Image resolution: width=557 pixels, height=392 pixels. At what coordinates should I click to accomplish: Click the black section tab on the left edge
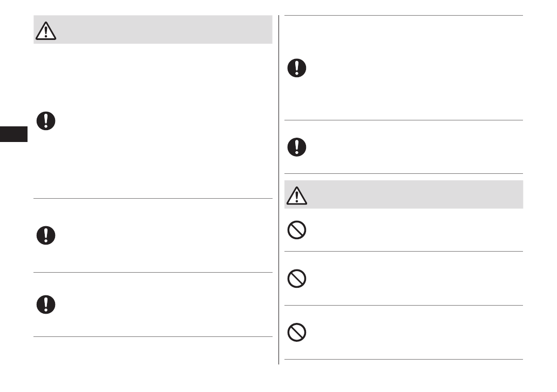point(13,133)
